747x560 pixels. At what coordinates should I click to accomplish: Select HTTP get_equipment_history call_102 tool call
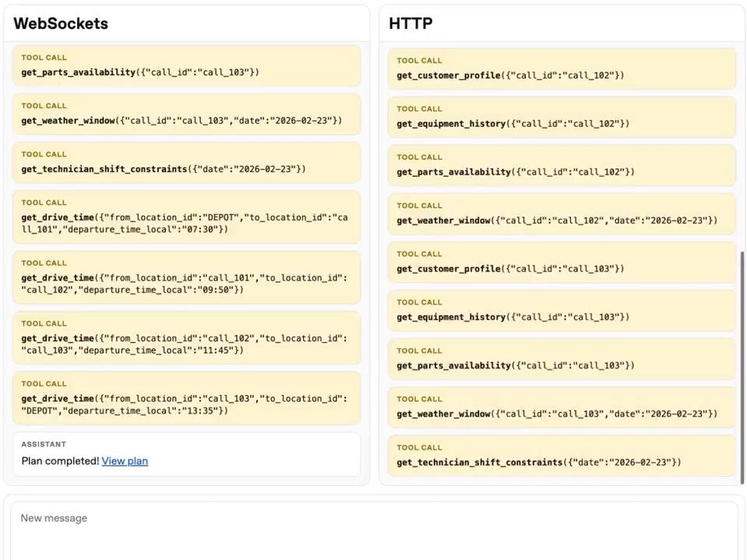click(562, 117)
